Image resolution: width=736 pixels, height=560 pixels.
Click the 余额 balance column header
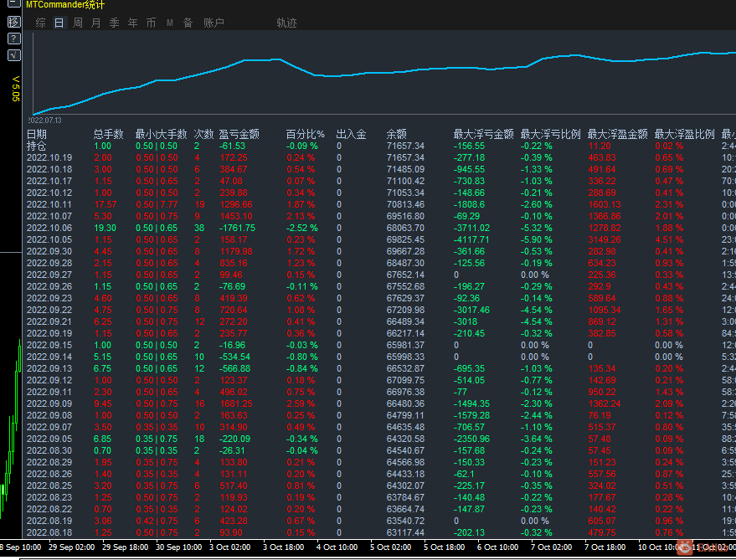397,134
